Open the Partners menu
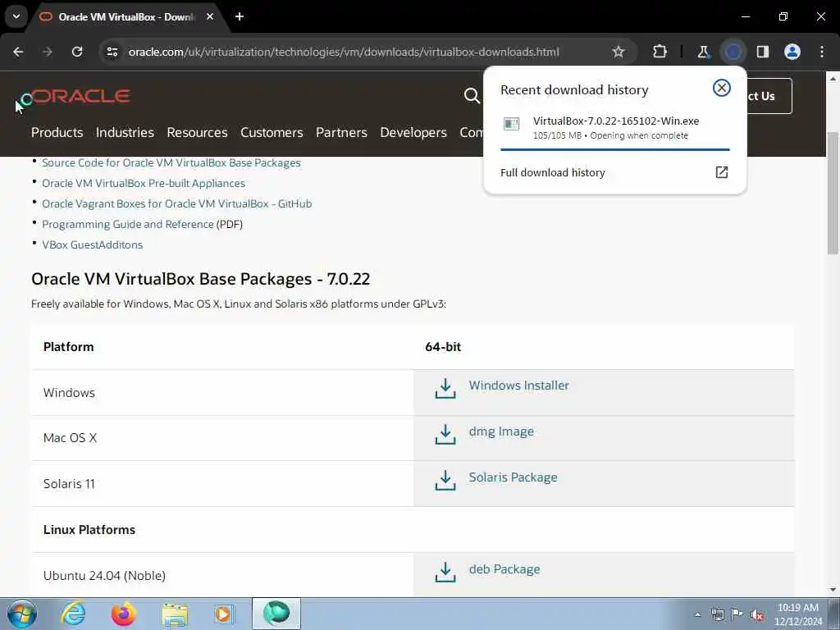This screenshot has height=630, width=840. [341, 132]
